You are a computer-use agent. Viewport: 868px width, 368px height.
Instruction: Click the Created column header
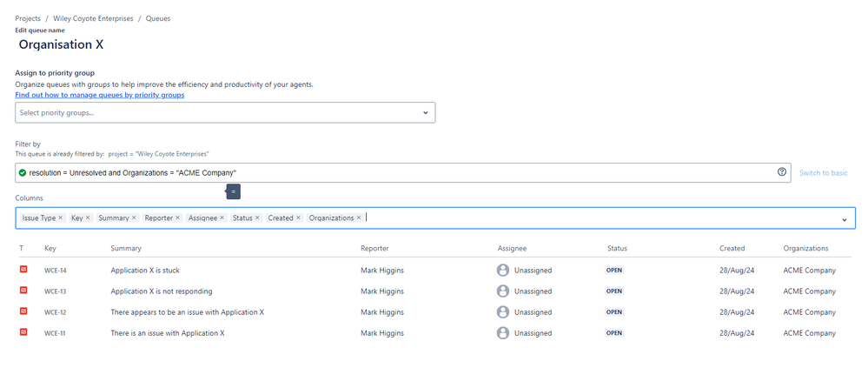[732, 248]
